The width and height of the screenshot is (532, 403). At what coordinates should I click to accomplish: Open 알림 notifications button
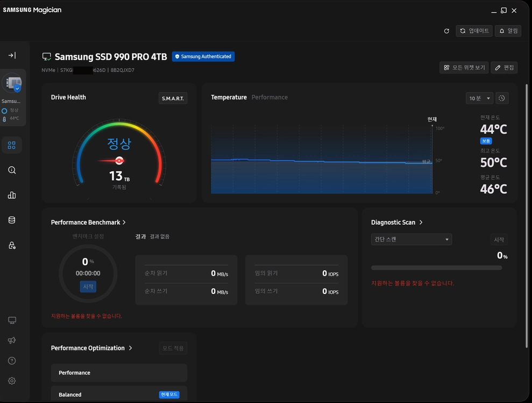508,31
